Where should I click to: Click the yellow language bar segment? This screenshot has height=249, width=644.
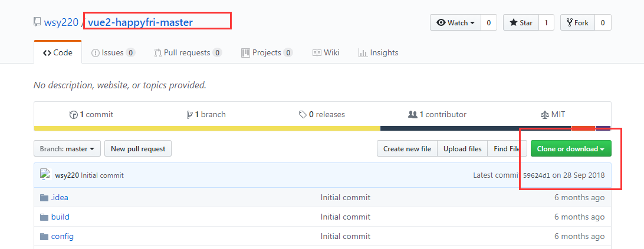[207, 128]
